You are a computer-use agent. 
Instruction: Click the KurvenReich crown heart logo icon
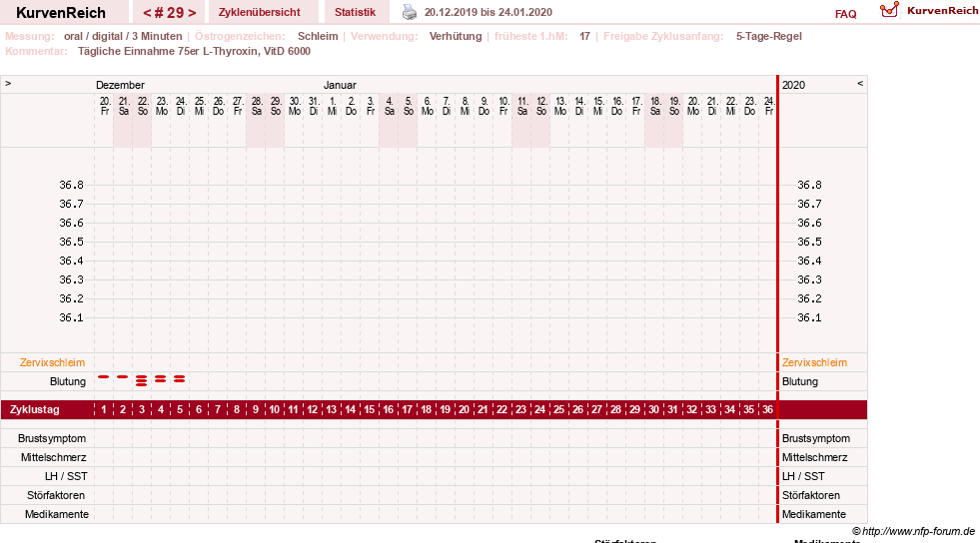click(889, 10)
